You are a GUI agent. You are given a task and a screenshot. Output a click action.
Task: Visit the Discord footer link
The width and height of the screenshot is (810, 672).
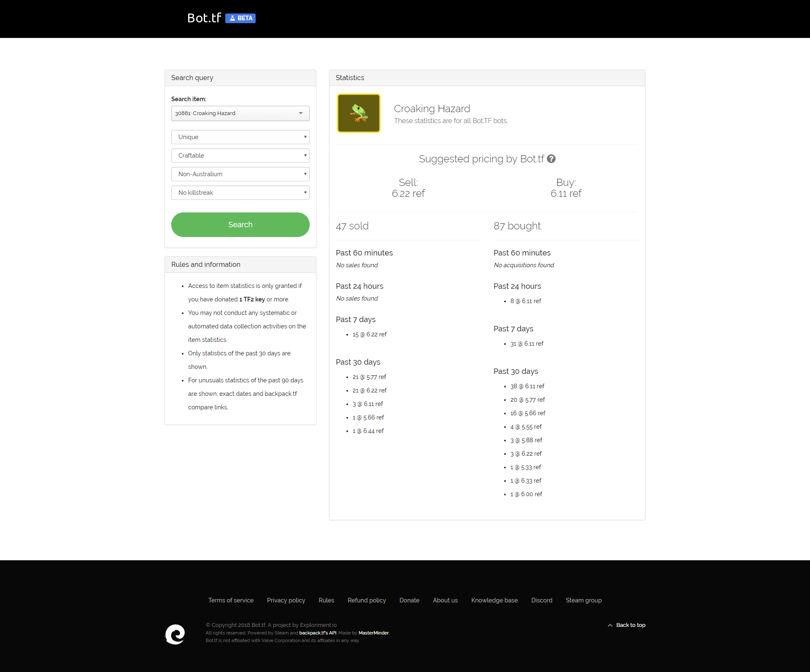(x=542, y=600)
